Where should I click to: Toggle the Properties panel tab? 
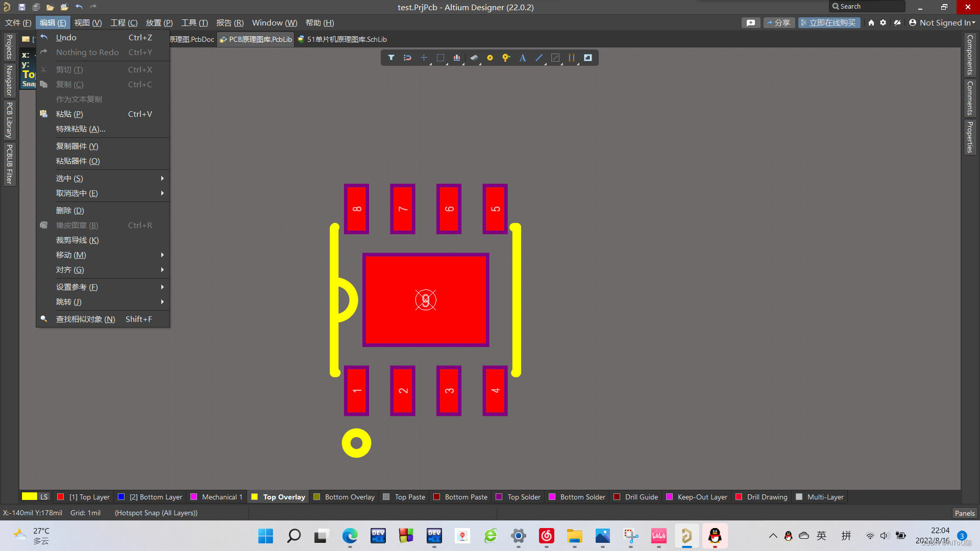(970, 137)
